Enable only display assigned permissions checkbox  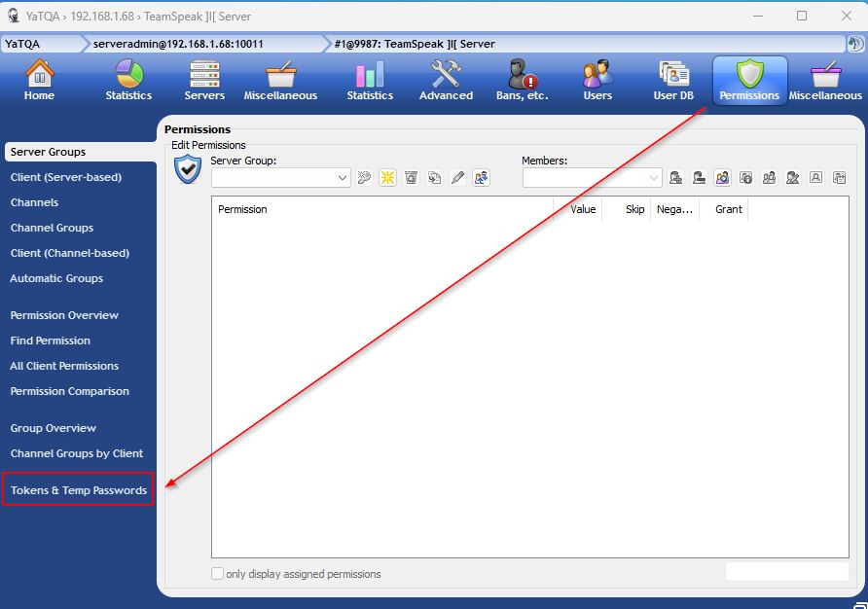(x=218, y=574)
